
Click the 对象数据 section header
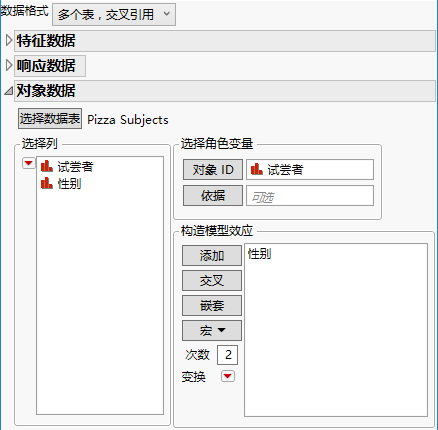pos(225,91)
